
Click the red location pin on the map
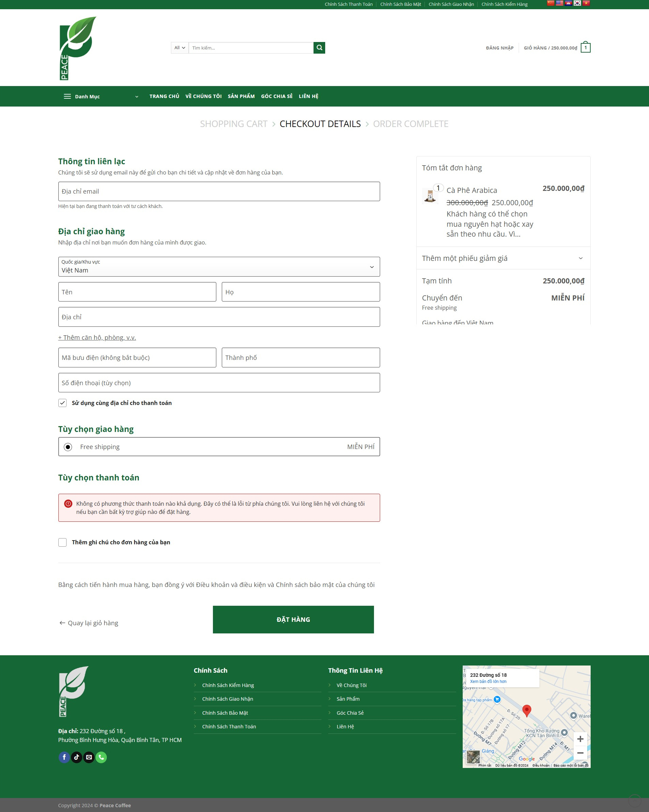pos(527,710)
